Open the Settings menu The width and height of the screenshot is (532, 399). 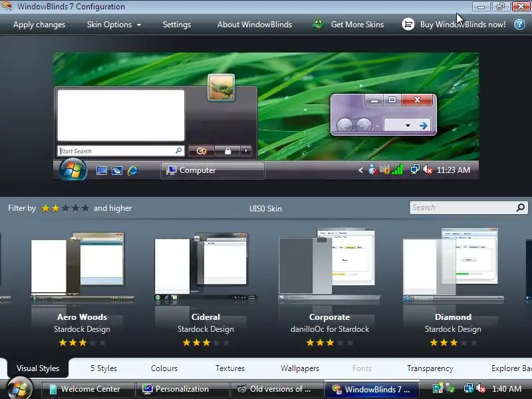(x=177, y=25)
